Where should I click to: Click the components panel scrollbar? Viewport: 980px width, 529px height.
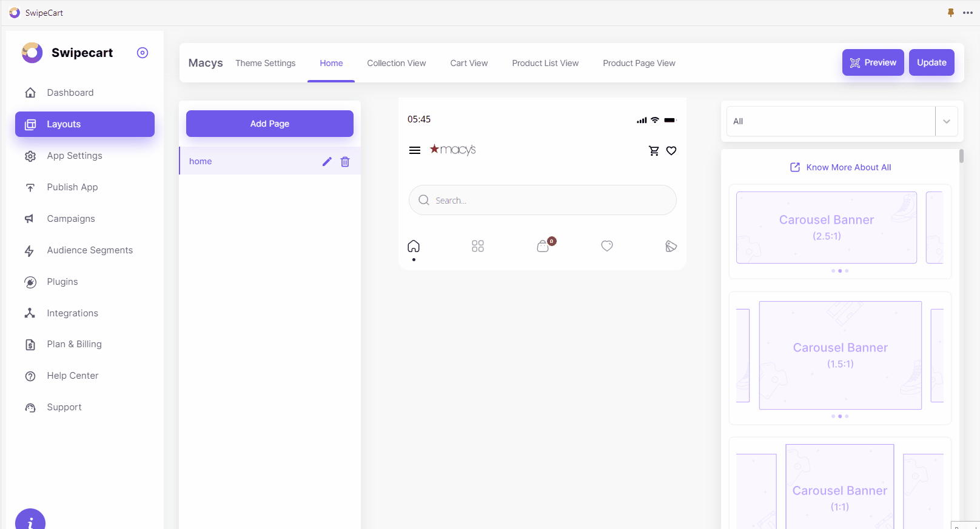coord(961,156)
